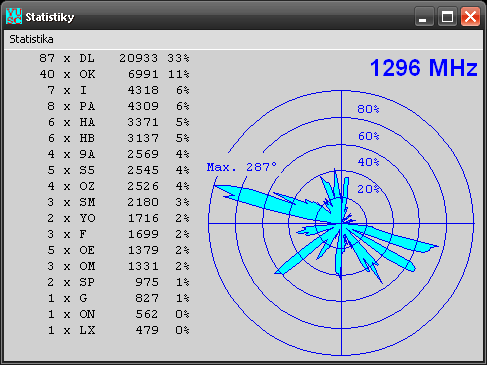
Task: Close the Statistiky window
Action: click(x=470, y=16)
